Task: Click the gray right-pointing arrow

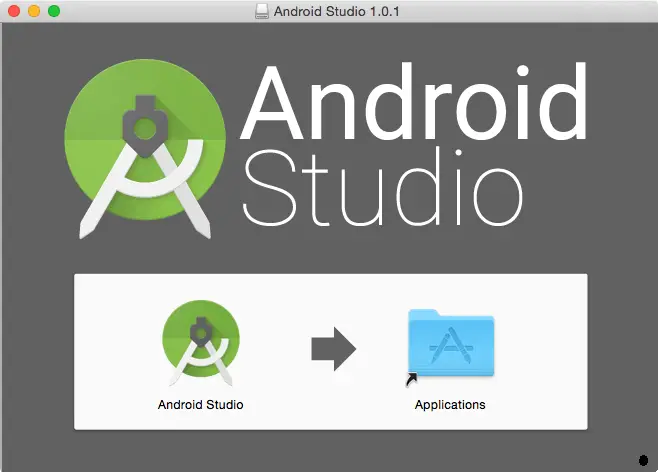Action: pyautogui.click(x=333, y=349)
